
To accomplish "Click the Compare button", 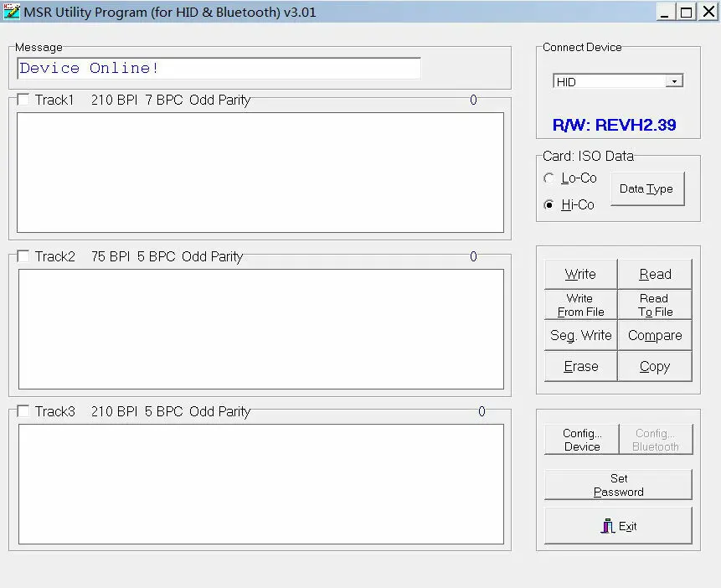I will pyautogui.click(x=655, y=335).
